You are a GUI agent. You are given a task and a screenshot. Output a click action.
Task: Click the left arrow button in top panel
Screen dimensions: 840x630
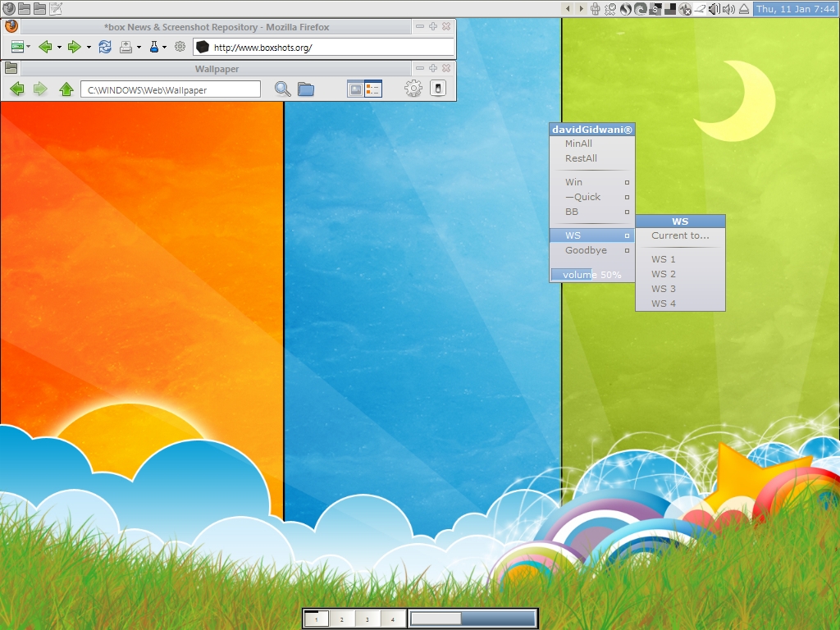tap(568, 8)
